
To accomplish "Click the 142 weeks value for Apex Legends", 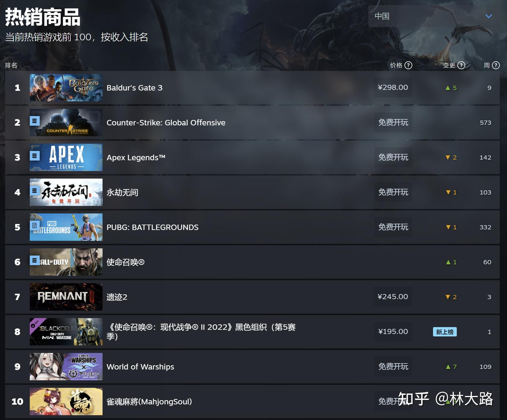I will (x=485, y=158).
